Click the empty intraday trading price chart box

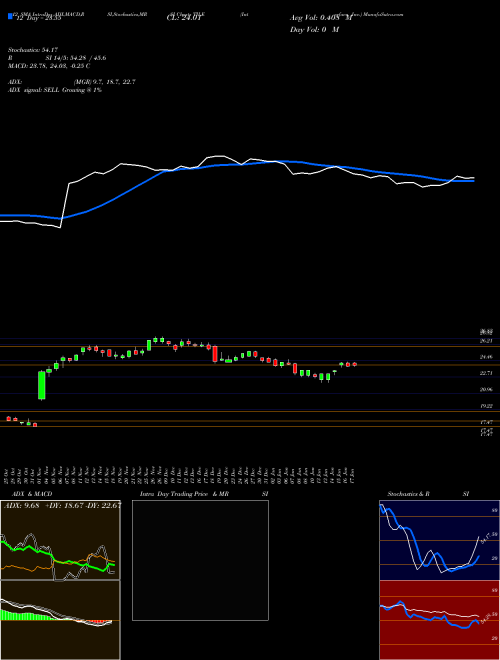tap(200, 560)
